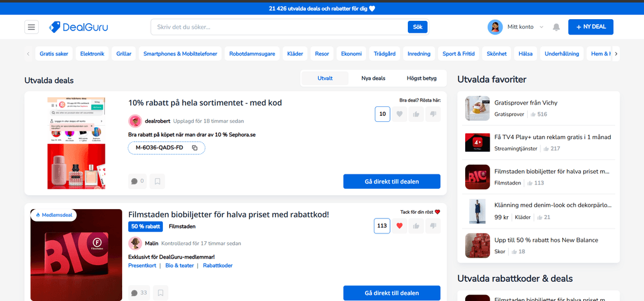
Task: Open the New Balance 50 % rabatt favorite
Action: [x=546, y=239]
